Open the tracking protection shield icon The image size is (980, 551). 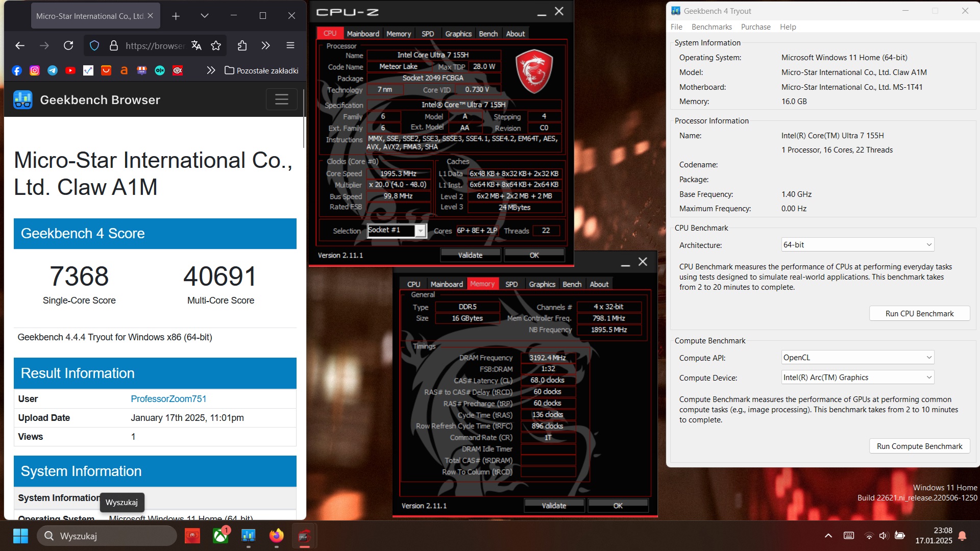[x=94, y=46]
